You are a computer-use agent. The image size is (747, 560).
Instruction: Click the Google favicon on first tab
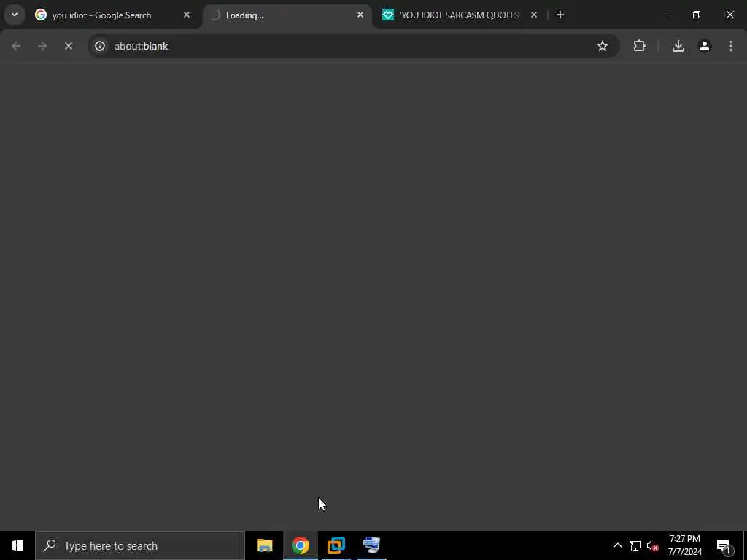point(41,15)
